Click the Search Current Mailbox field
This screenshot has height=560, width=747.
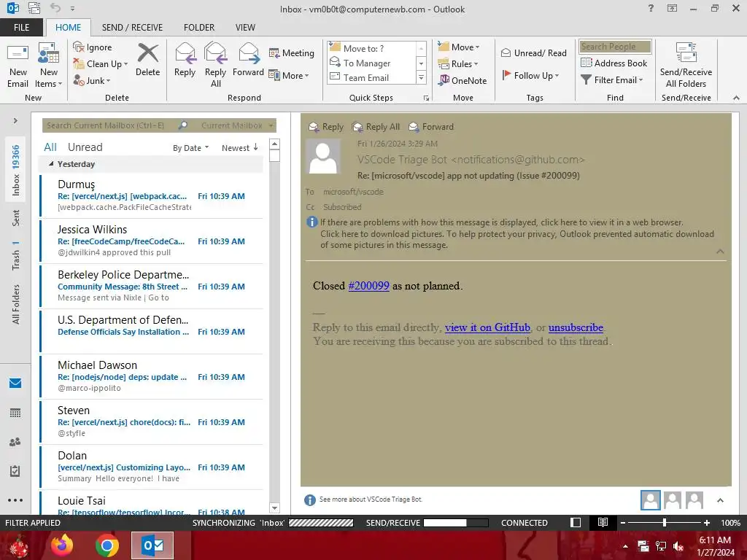(x=111, y=125)
